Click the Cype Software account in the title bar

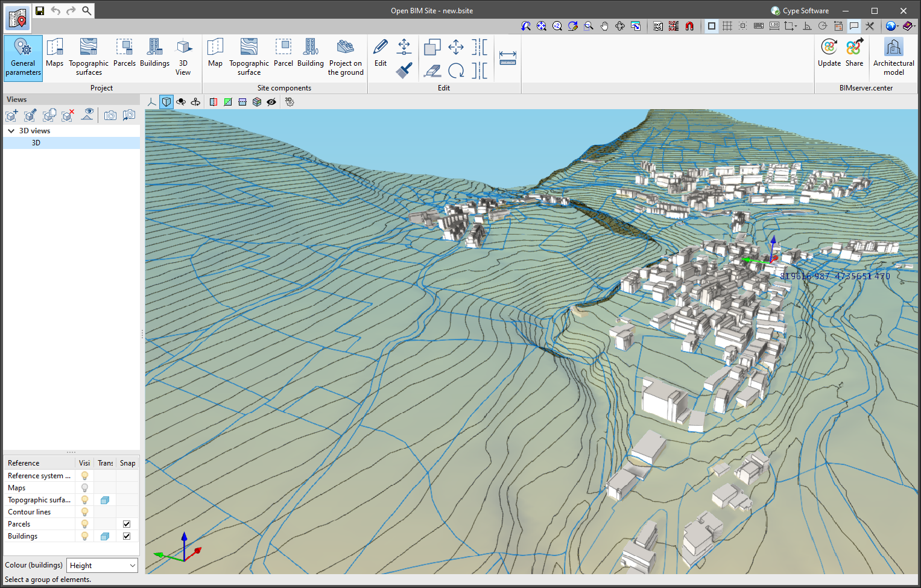pos(800,10)
